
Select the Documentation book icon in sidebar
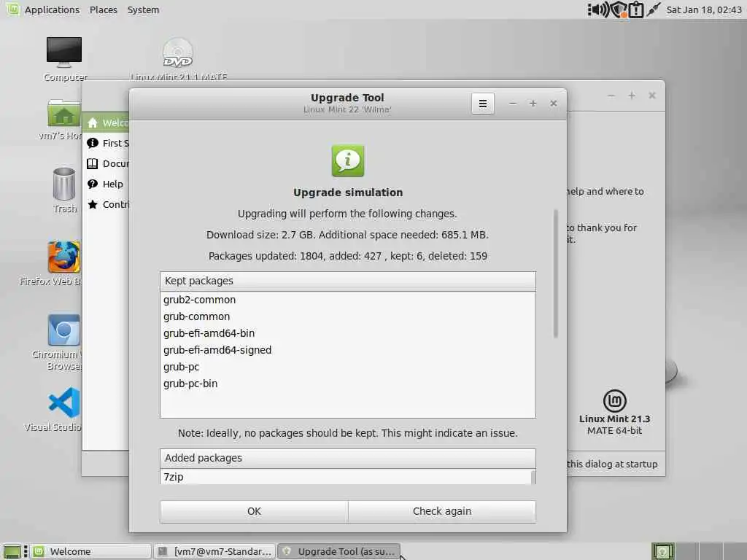[93, 163]
